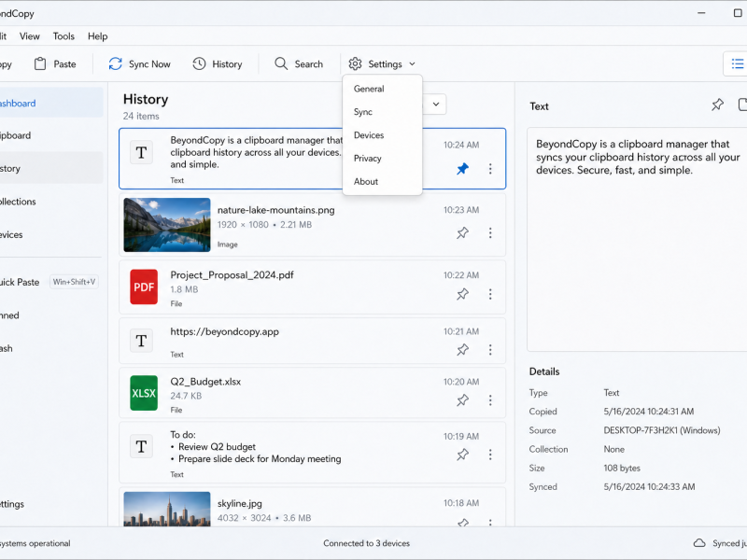
Task: Choose About in Settings menu
Action: pyautogui.click(x=366, y=181)
